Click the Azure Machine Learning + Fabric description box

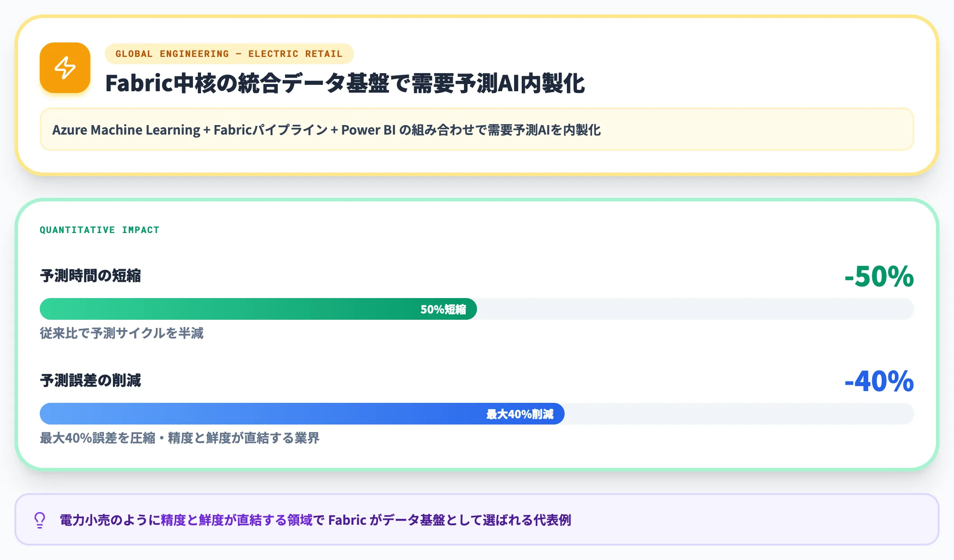(477, 130)
